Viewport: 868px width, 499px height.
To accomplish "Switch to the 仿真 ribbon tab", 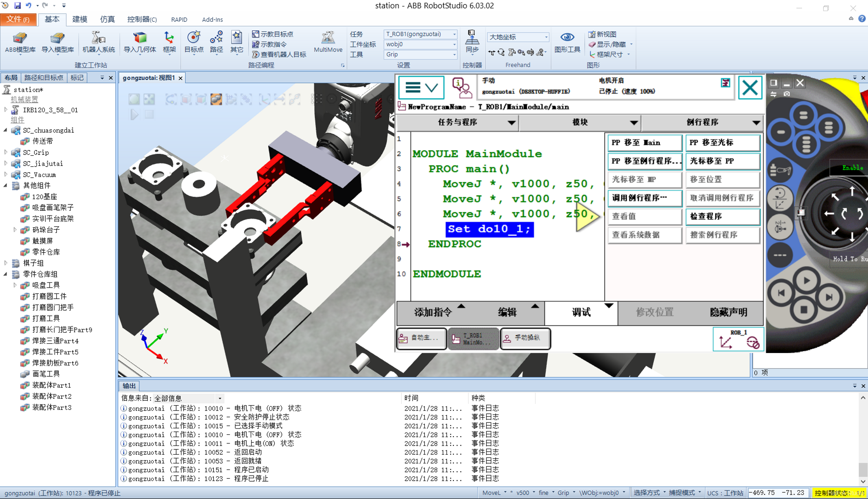I will (x=107, y=20).
